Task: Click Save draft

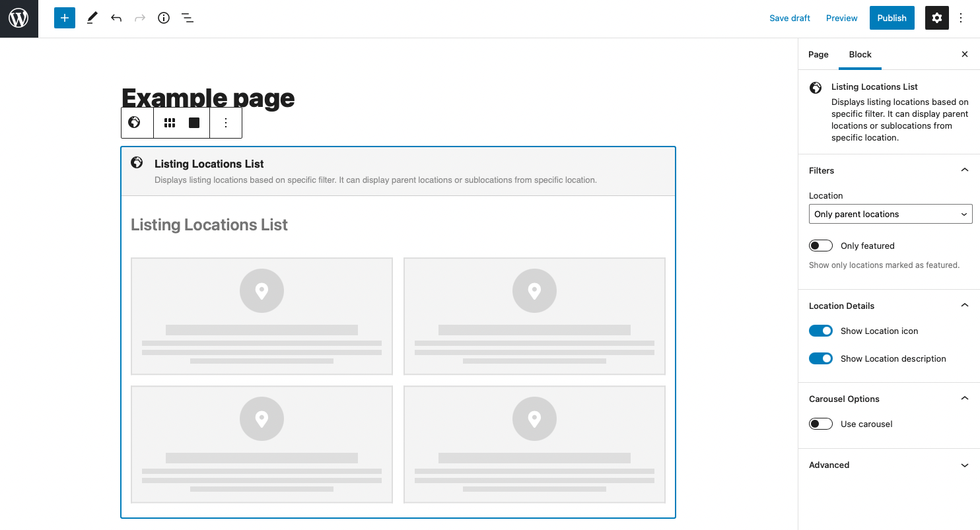Action: [790, 18]
